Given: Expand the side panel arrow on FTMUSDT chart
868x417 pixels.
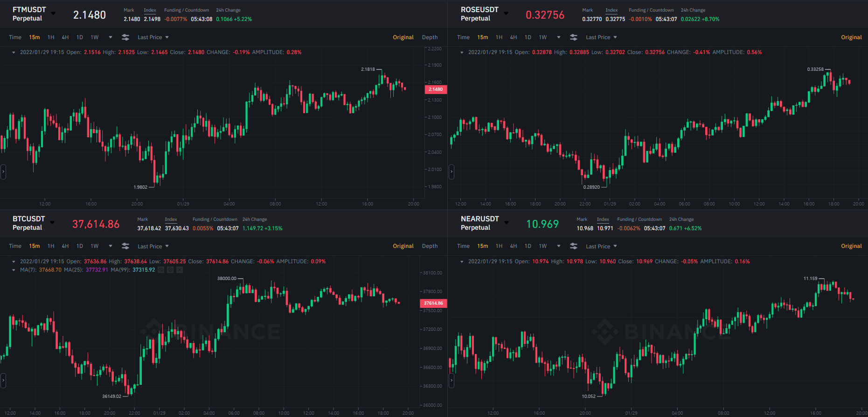Looking at the screenshot, I should click(x=3, y=172).
